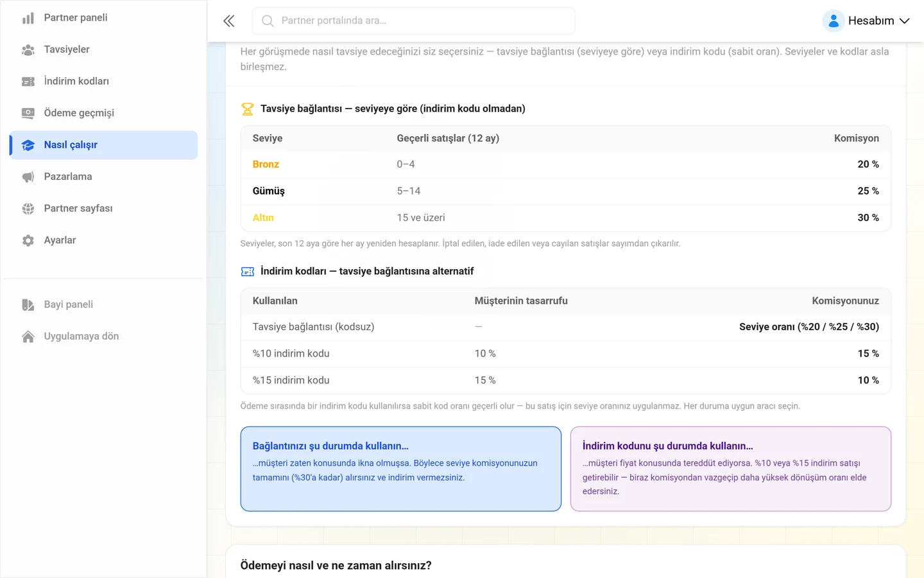Select the Bronz tier cell
Screen dimensions: 924x578
coord(266,164)
